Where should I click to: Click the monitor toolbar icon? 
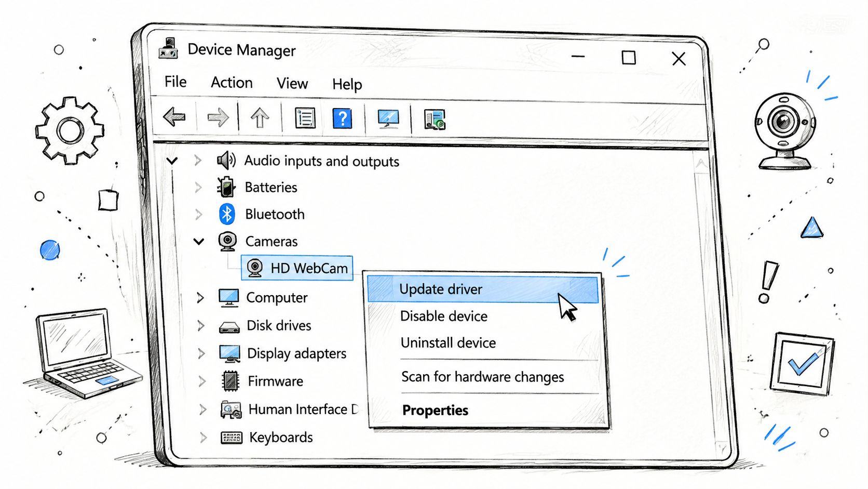point(388,119)
